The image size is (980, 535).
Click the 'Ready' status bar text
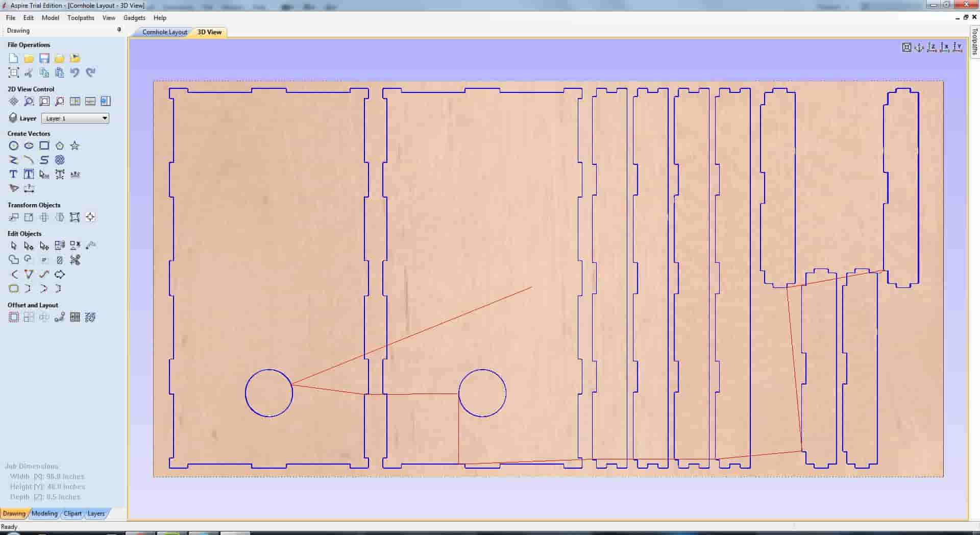(x=9, y=527)
